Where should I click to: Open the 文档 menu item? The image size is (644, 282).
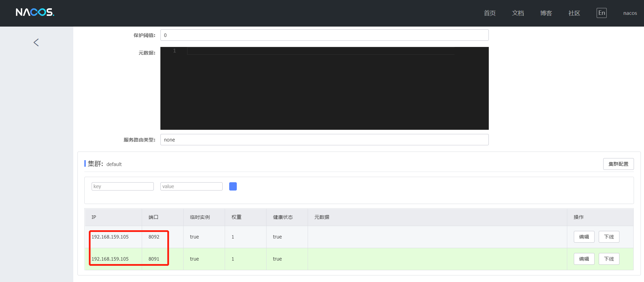(x=518, y=13)
